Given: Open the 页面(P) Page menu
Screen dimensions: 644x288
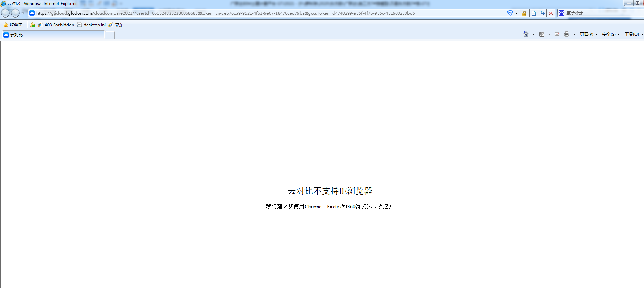Looking at the screenshot, I should pos(589,34).
